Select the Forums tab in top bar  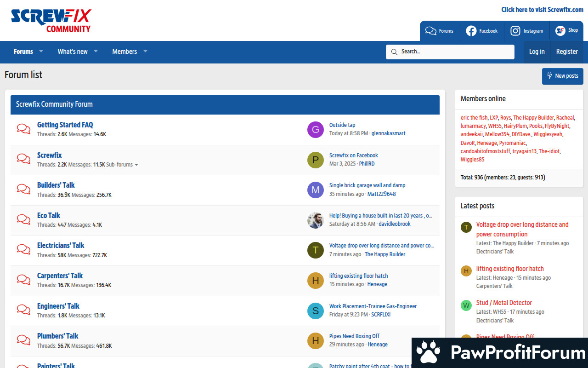click(x=440, y=31)
